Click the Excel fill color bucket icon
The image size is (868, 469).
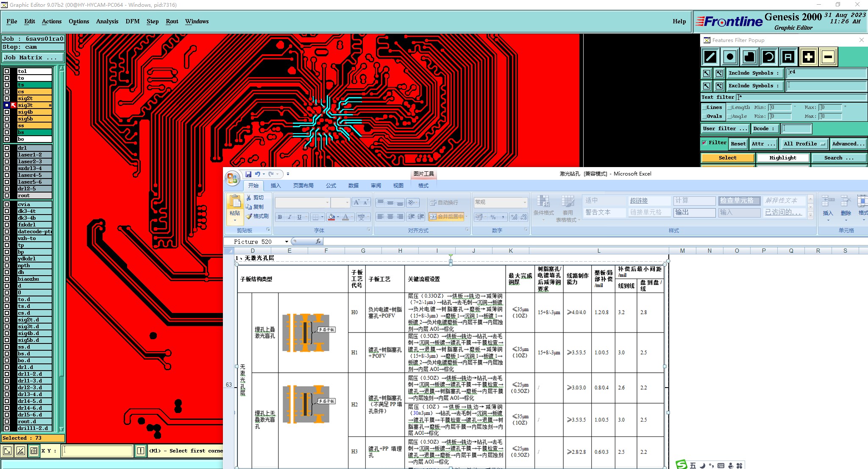coord(331,217)
